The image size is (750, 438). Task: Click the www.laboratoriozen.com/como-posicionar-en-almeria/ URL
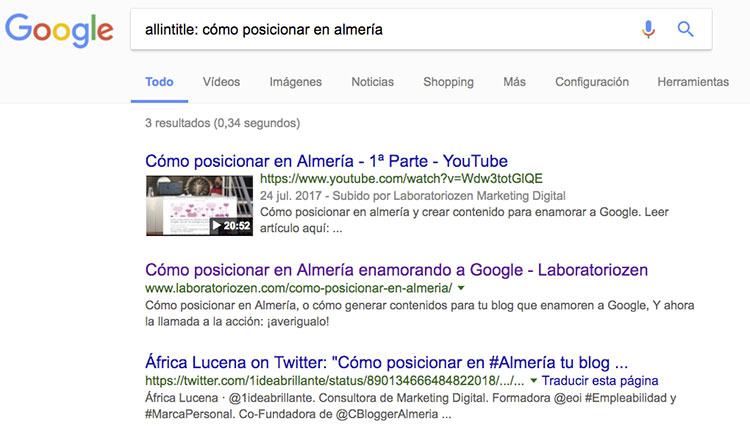point(298,288)
